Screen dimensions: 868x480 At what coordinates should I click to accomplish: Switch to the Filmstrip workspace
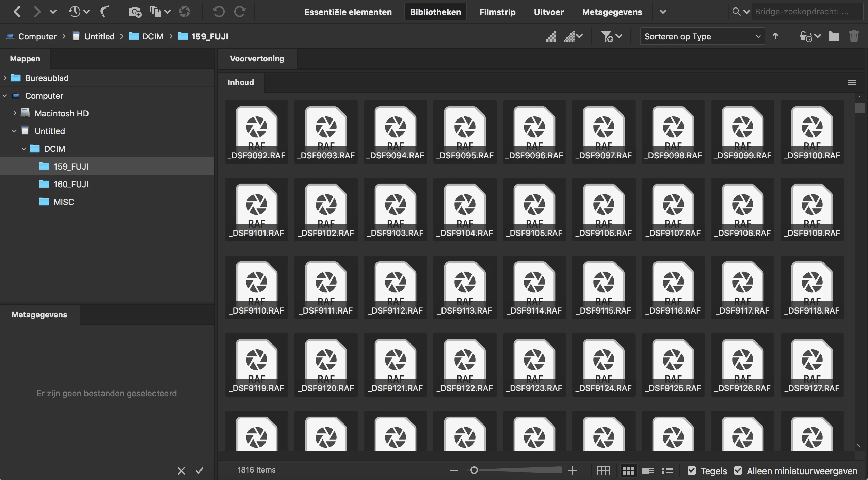coord(497,12)
